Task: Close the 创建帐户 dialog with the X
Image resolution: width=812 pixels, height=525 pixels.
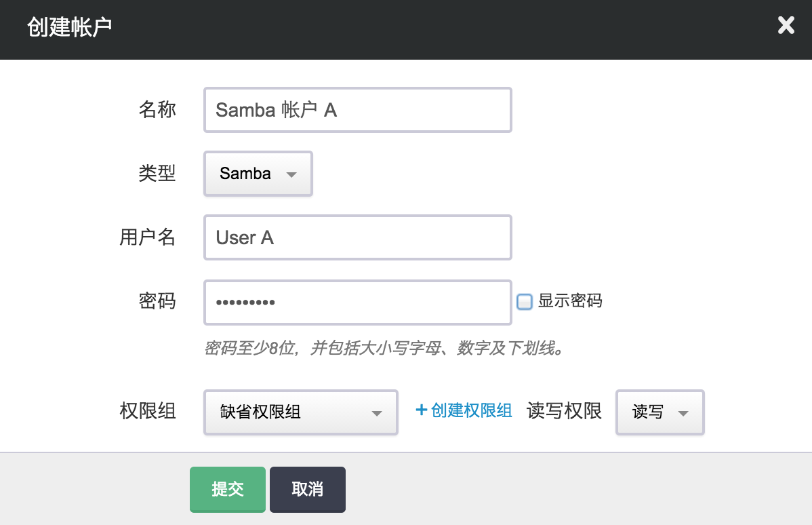Action: click(786, 26)
